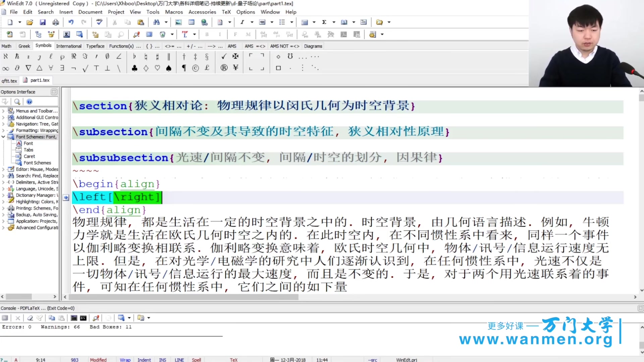
Task: Expand the Menus and Toolbar node
Action: pos(3,111)
